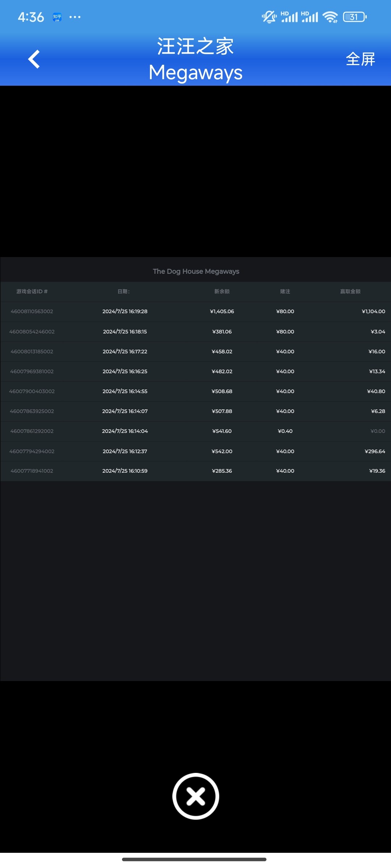This screenshot has width=391, height=868.
Task: Tap the ¥1,104.00 win amount
Action: coord(373,311)
